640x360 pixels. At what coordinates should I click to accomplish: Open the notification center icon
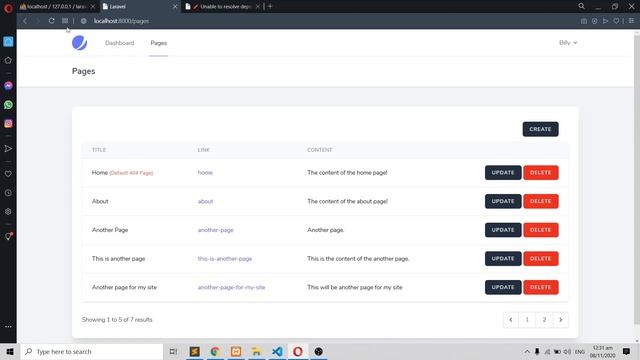[626, 351]
